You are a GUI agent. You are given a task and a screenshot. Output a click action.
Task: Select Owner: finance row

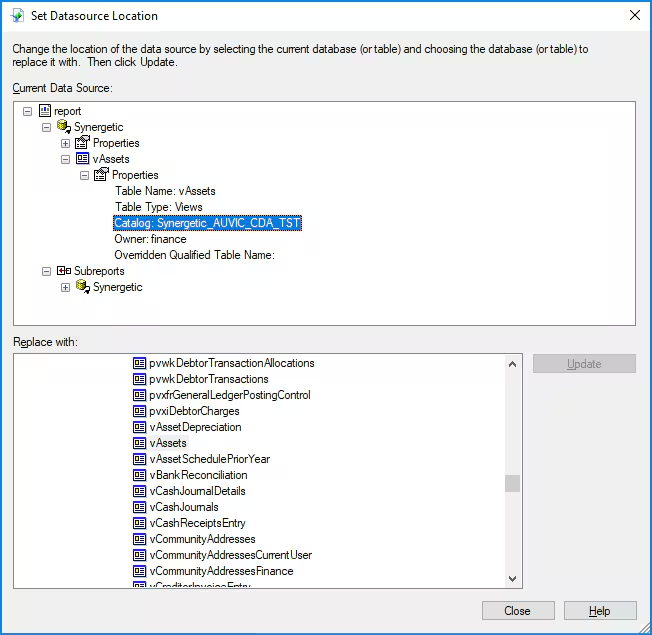150,239
